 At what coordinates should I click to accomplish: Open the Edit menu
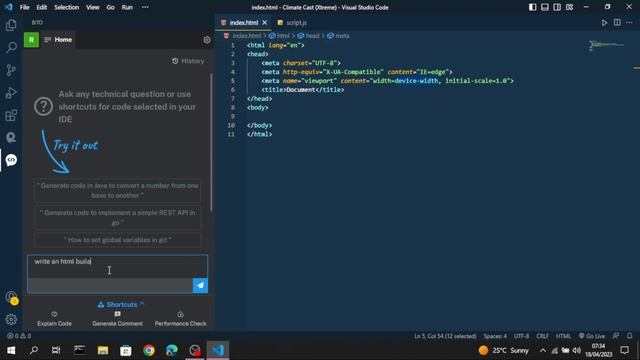click(42, 7)
